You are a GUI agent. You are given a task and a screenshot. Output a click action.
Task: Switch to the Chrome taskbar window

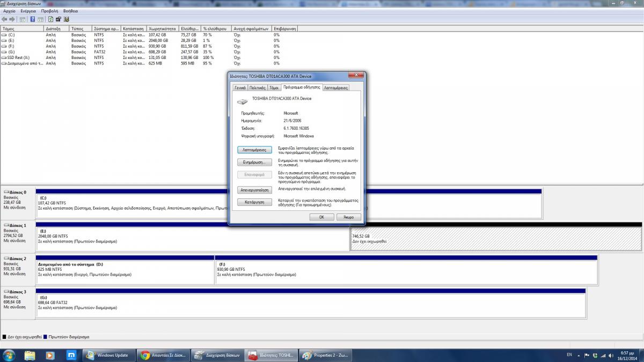163,355
